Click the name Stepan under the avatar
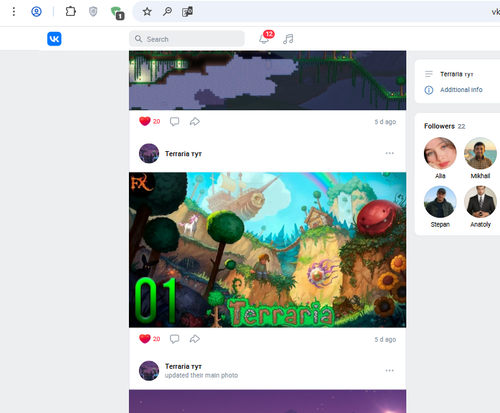Viewport: 500px width, 413px height. pyautogui.click(x=440, y=224)
